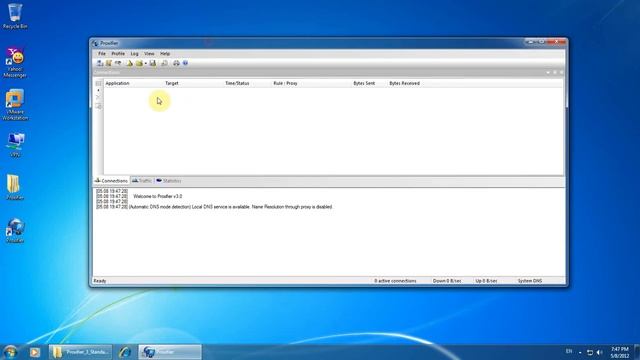Show hidden tray icons arrow
The image size is (640, 360).
pyautogui.click(x=580, y=352)
